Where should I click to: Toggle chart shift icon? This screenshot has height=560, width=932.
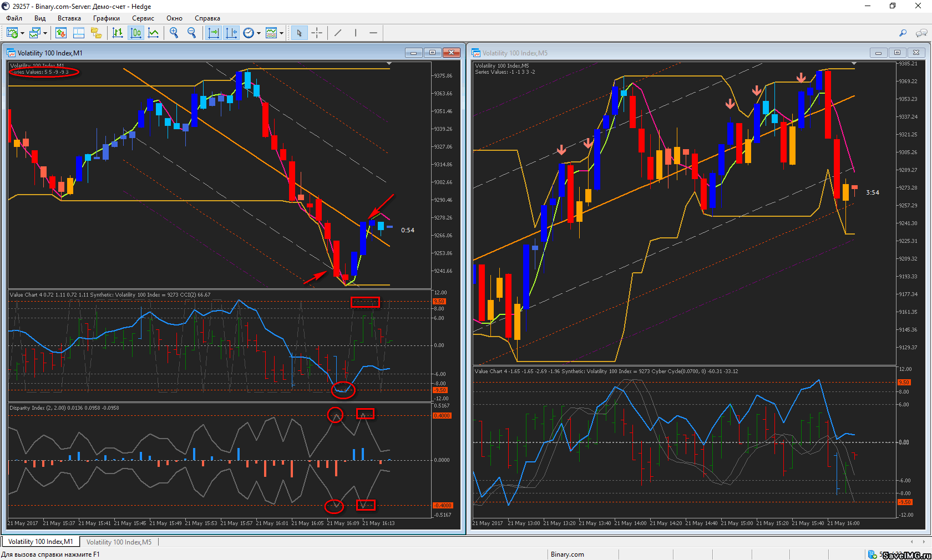click(231, 33)
